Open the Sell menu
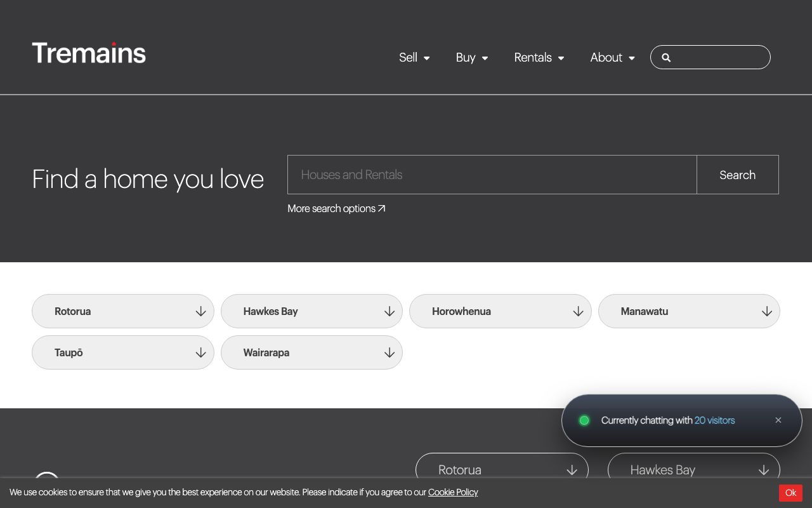Image resolution: width=812 pixels, height=508 pixels. click(414, 57)
